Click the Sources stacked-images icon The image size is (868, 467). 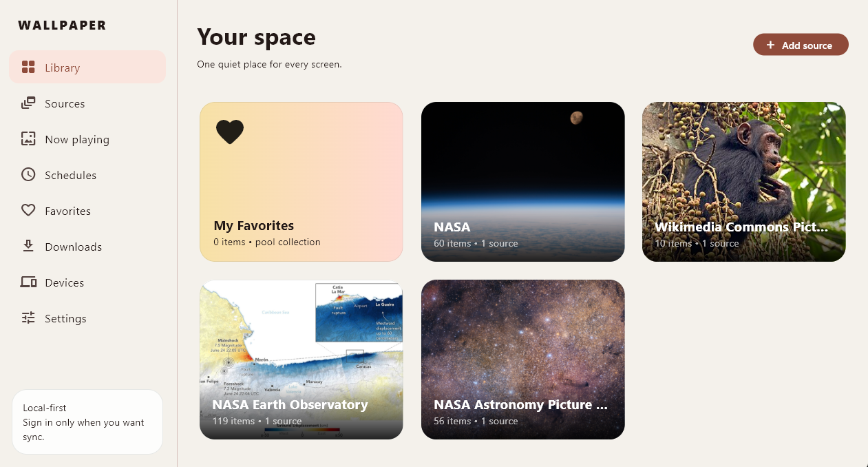28,103
